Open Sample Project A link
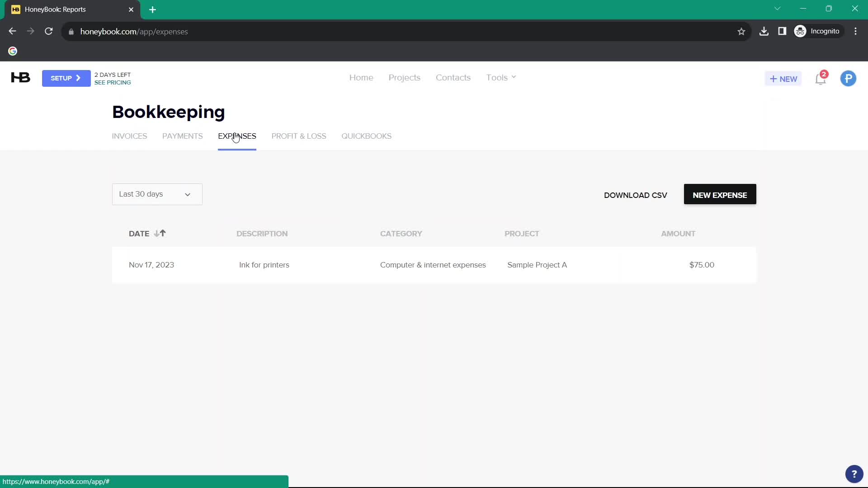Viewport: 868px width, 488px height. pos(537,265)
